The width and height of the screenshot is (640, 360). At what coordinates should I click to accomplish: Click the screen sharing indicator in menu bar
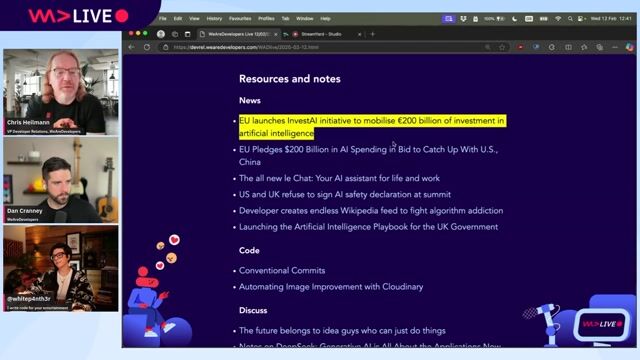[449, 19]
